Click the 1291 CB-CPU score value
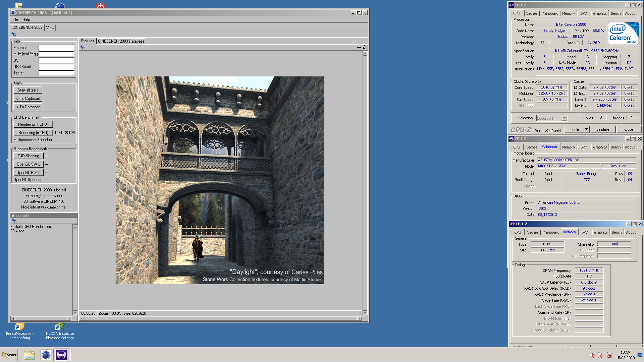The height and width of the screenshot is (362, 644). [64, 133]
